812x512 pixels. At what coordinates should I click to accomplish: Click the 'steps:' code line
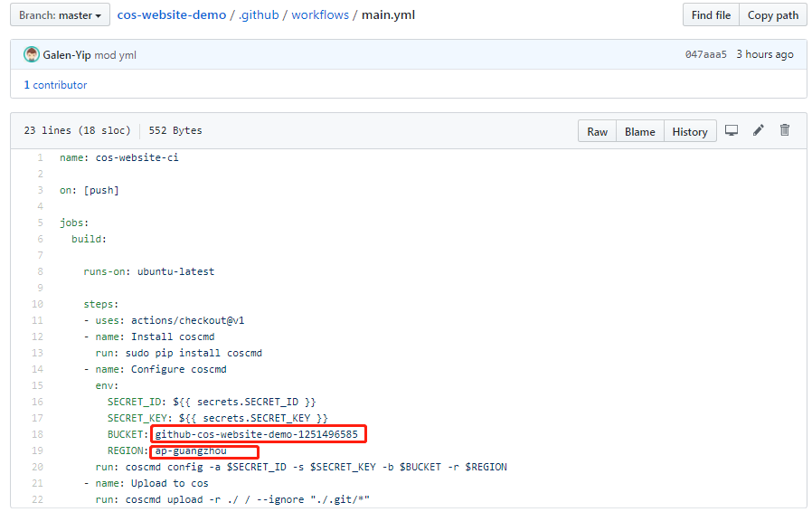pos(101,304)
